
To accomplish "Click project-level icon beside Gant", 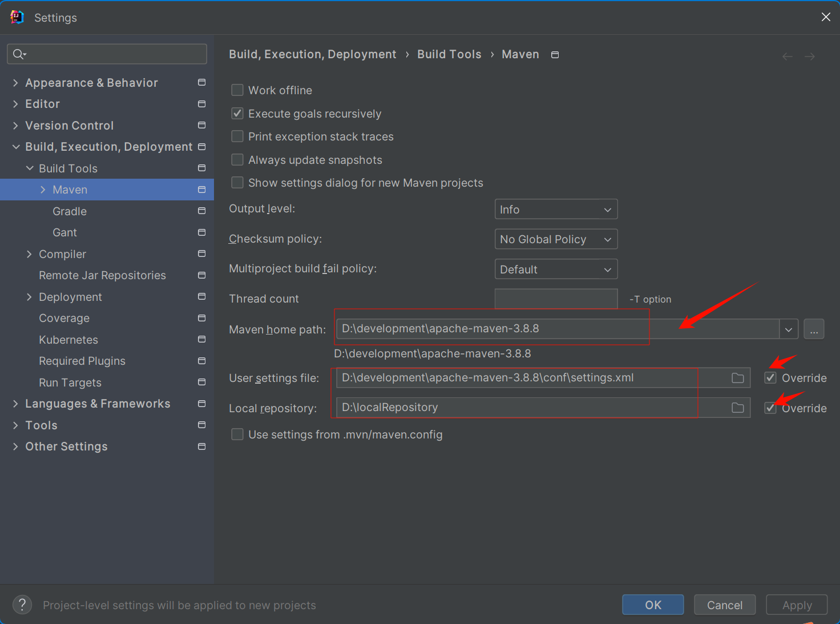I will 201,232.
